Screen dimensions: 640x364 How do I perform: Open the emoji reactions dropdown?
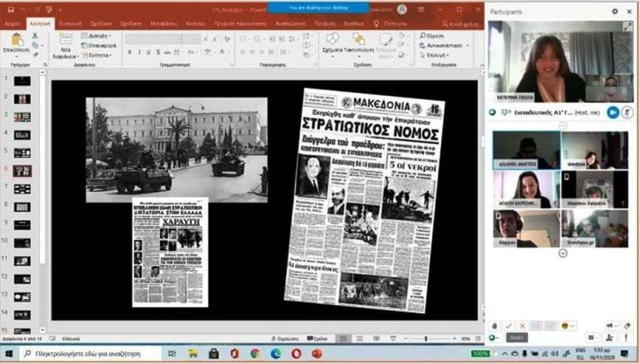pyautogui.click(x=568, y=325)
